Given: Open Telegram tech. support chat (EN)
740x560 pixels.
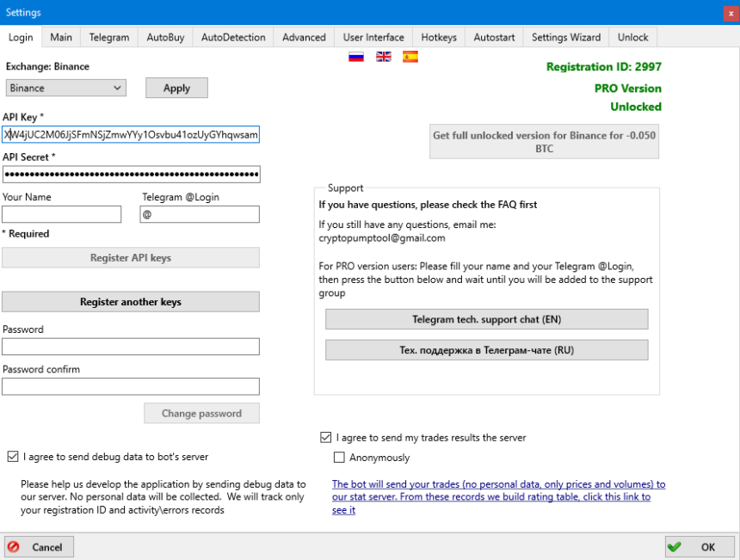Looking at the screenshot, I should point(486,319).
